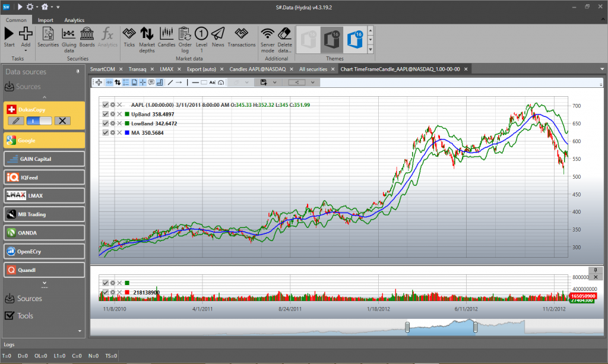Switch to Candles AAPL@NASDAQ tab
608x364 pixels.
click(x=258, y=69)
